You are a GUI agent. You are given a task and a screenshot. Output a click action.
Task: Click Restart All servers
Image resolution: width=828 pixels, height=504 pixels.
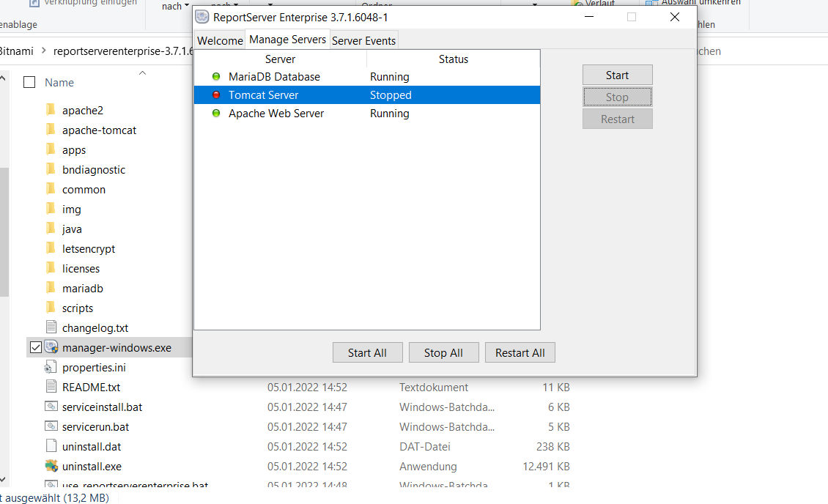pos(520,352)
